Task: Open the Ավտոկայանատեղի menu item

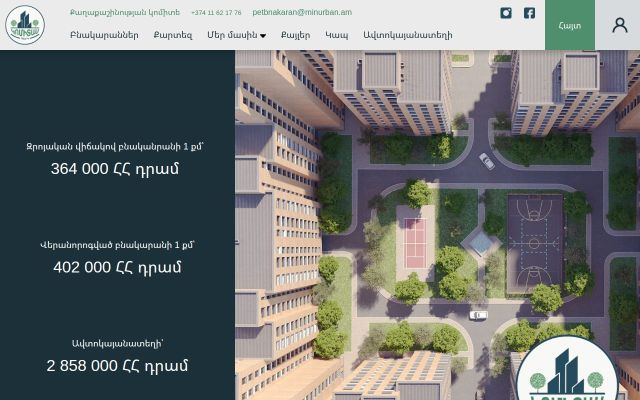Action: [x=408, y=35]
